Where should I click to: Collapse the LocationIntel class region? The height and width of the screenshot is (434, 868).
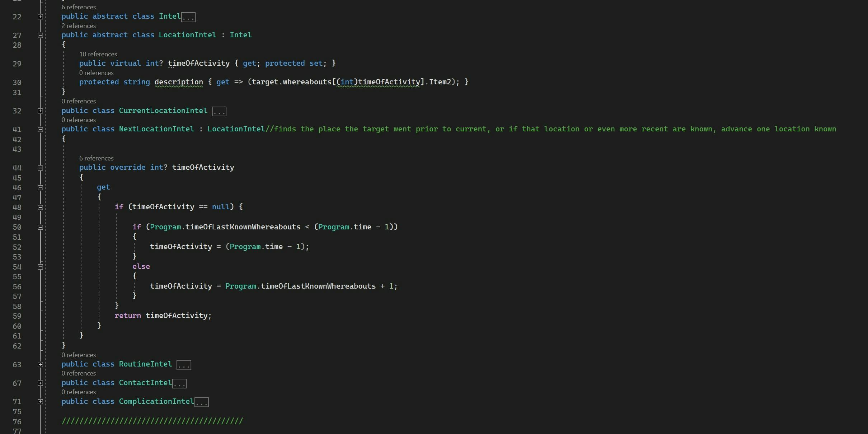[40, 35]
